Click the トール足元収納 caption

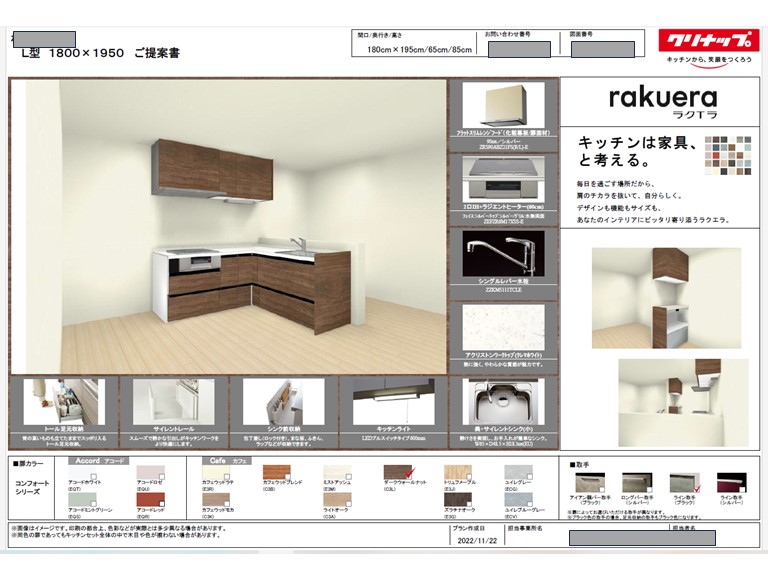[x=64, y=429]
